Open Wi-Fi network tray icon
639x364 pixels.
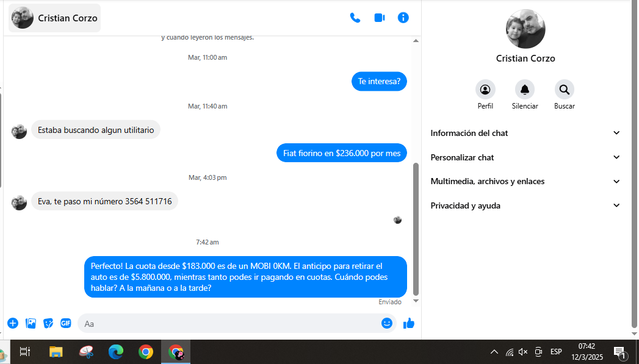pos(510,352)
